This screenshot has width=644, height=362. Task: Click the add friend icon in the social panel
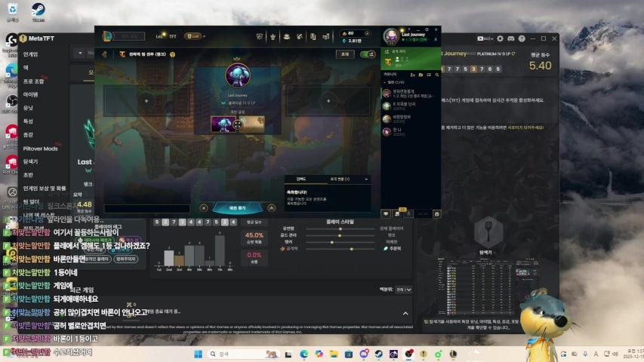412,75
